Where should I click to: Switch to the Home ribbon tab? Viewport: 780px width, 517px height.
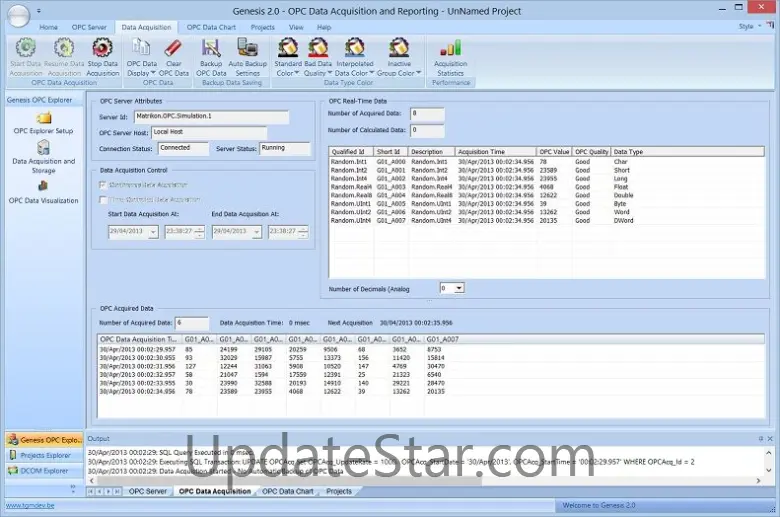48,27
